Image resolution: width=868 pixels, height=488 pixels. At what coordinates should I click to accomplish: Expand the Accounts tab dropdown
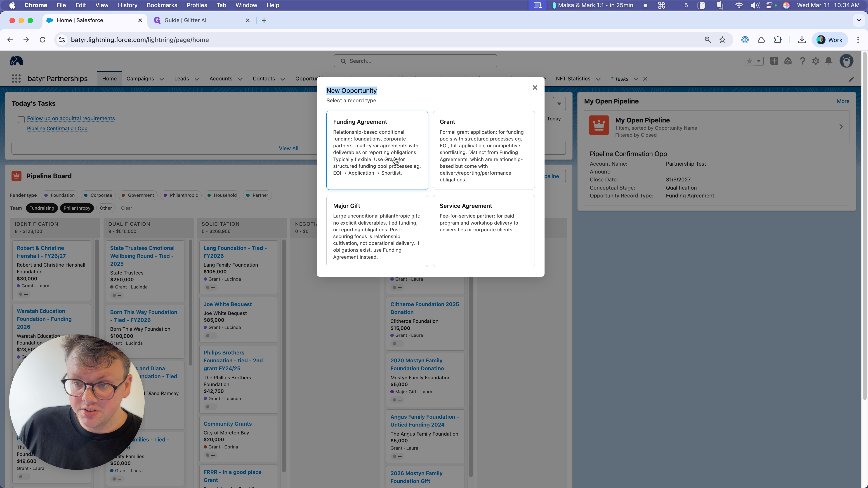pos(240,79)
